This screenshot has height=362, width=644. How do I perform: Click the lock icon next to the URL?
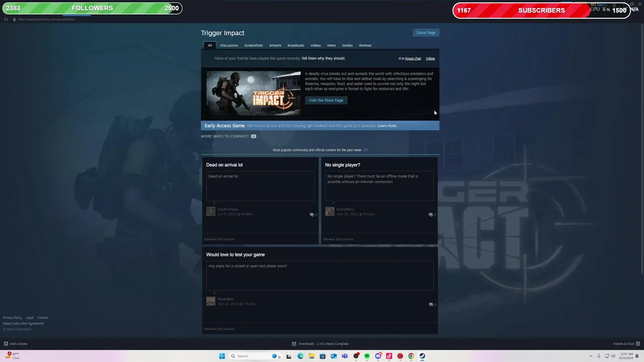point(15,19)
